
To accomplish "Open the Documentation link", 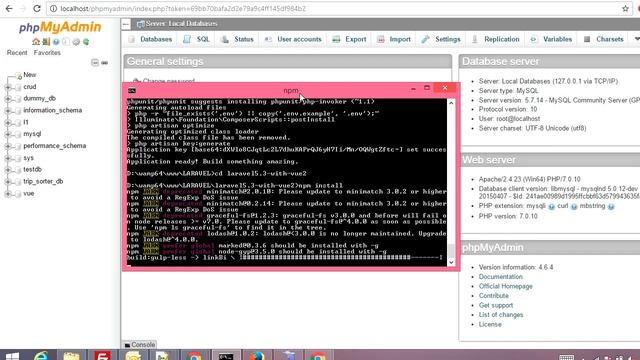I will (x=500, y=277).
